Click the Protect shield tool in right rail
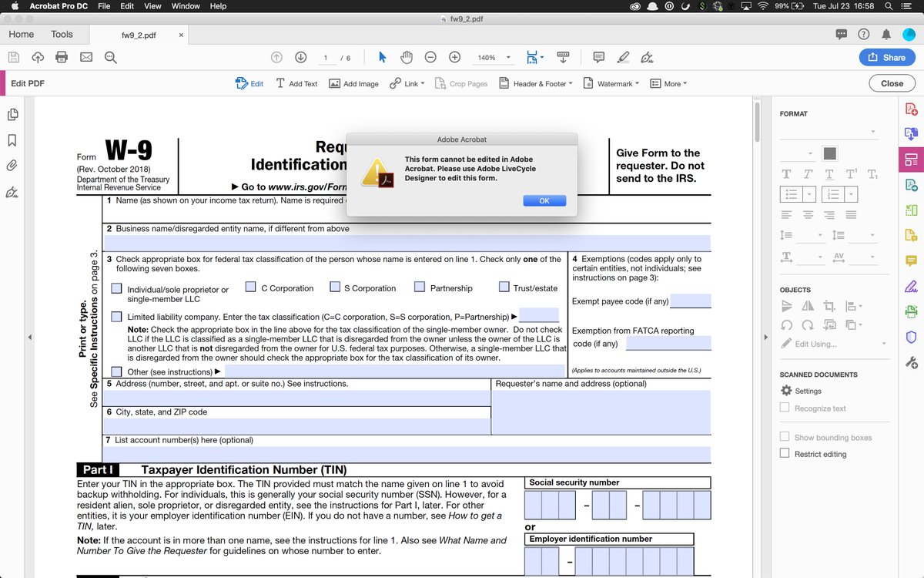 click(x=911, y=337)
